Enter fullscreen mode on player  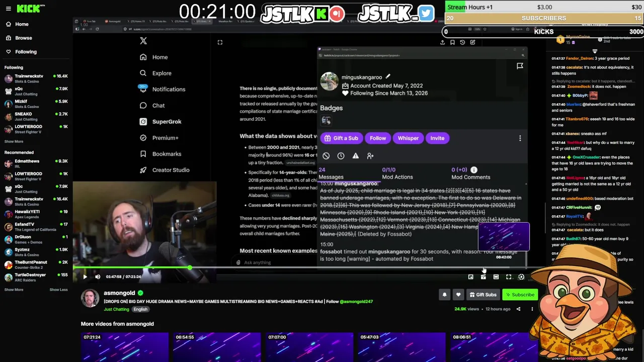pos(509,277)
